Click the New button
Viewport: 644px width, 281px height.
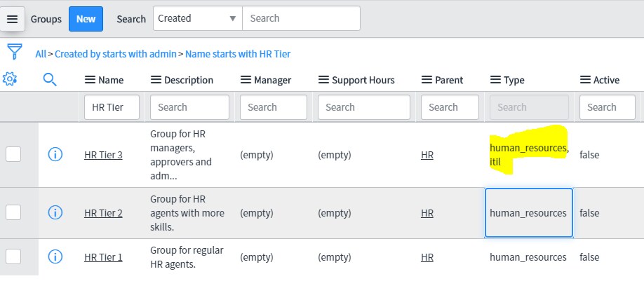(x=86, y=19)
